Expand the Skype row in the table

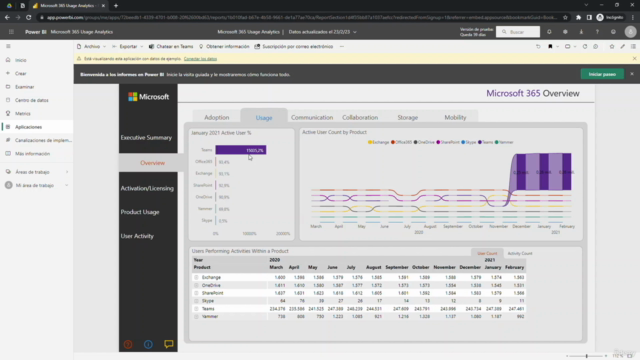coord(196,301)
